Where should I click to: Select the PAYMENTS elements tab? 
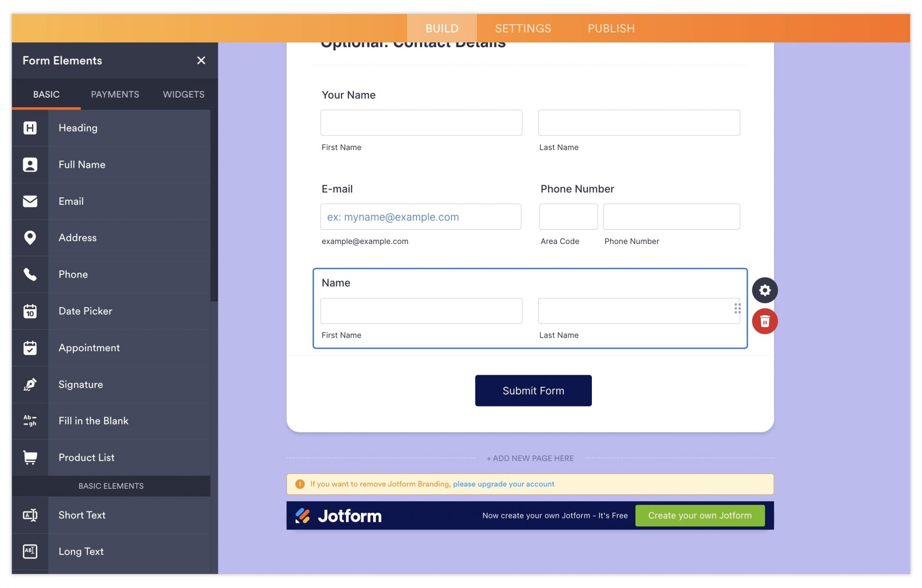115,94
